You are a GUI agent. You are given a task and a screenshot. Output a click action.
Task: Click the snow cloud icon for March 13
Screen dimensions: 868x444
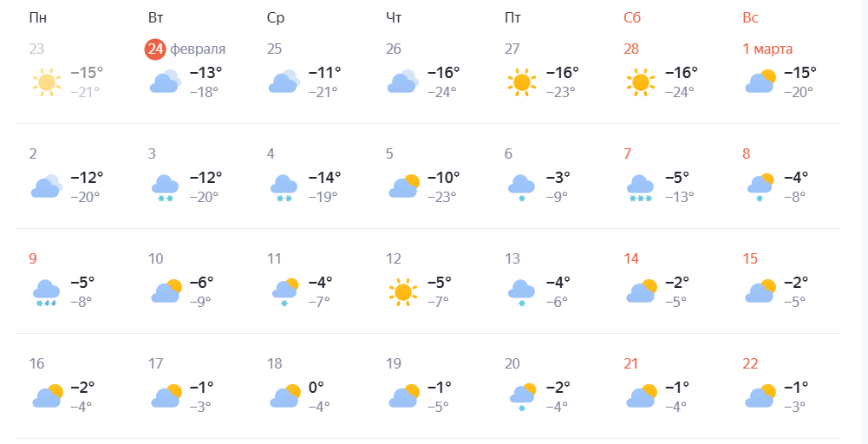point(521,293)
